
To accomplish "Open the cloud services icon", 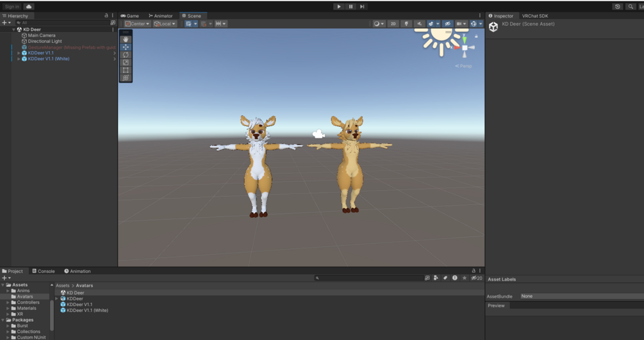I will [x=29, y=6].
